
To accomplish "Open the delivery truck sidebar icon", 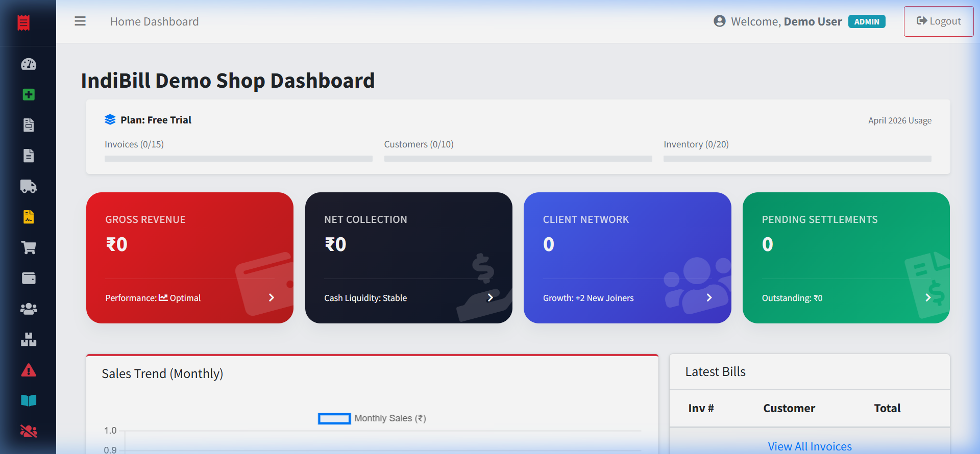I will pyautogui.click(x=29, y=187).
